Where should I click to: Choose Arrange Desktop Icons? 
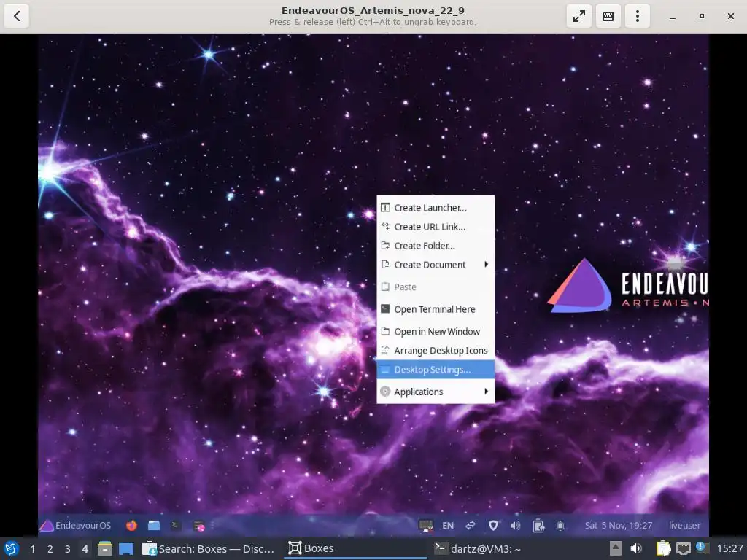point(436,351)
